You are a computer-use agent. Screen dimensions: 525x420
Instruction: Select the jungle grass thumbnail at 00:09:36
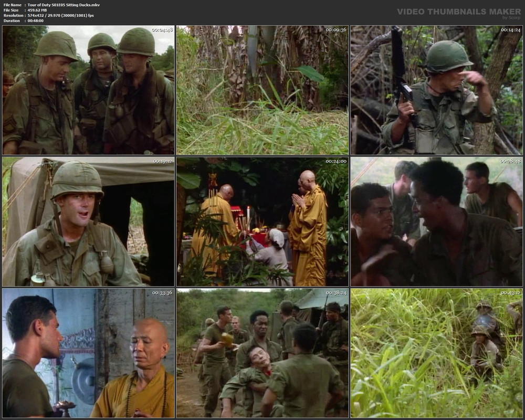pyautogui.click(x=262, y=90)
